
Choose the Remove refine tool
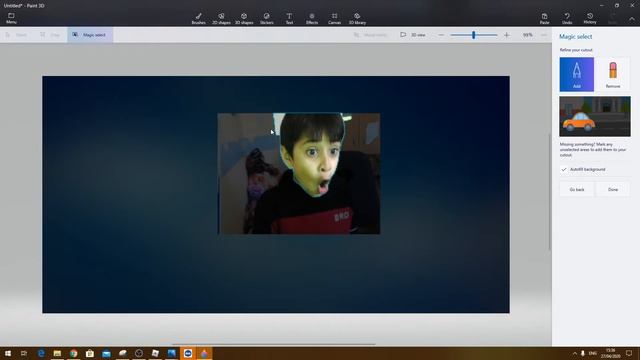point(613,74)
